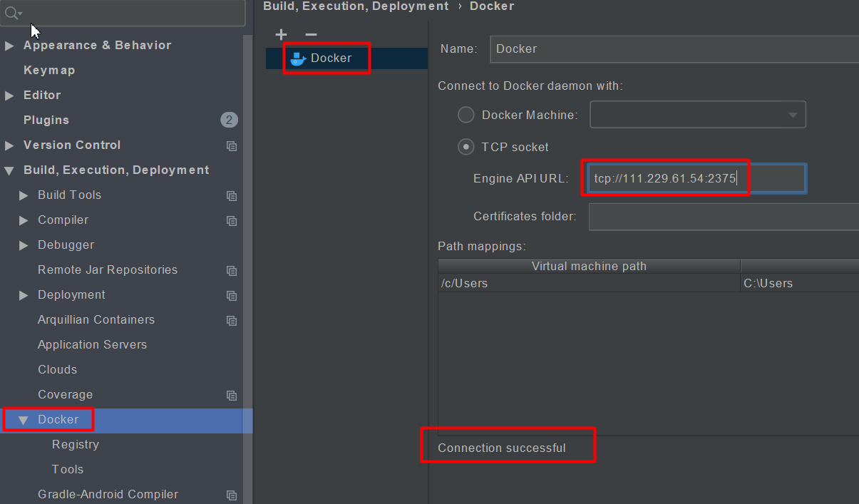Collapse the Build, Execution, Deployment section arrow
This screenshot has height=504, width=859.
[x=9, y=170]
